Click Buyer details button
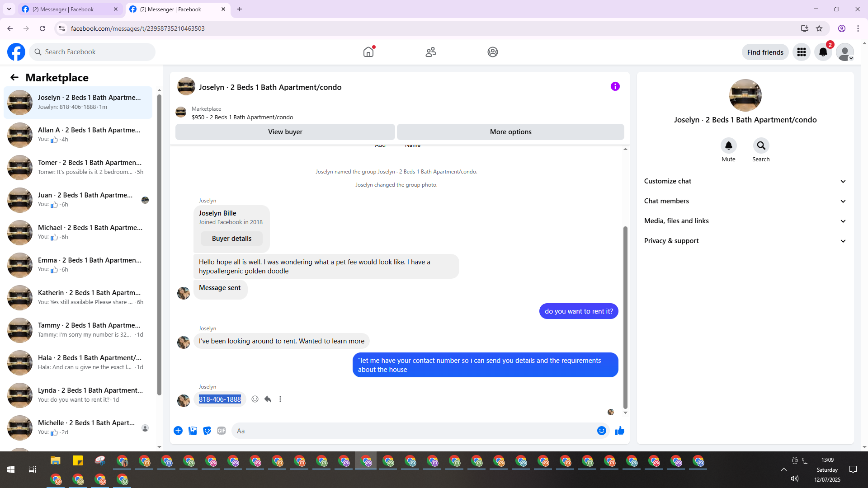The width and height of the screenshot is (868, 488). tap(231, 239)
